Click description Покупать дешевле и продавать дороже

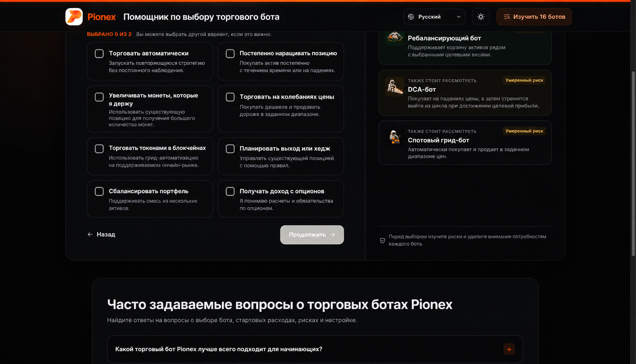(280, 110)
